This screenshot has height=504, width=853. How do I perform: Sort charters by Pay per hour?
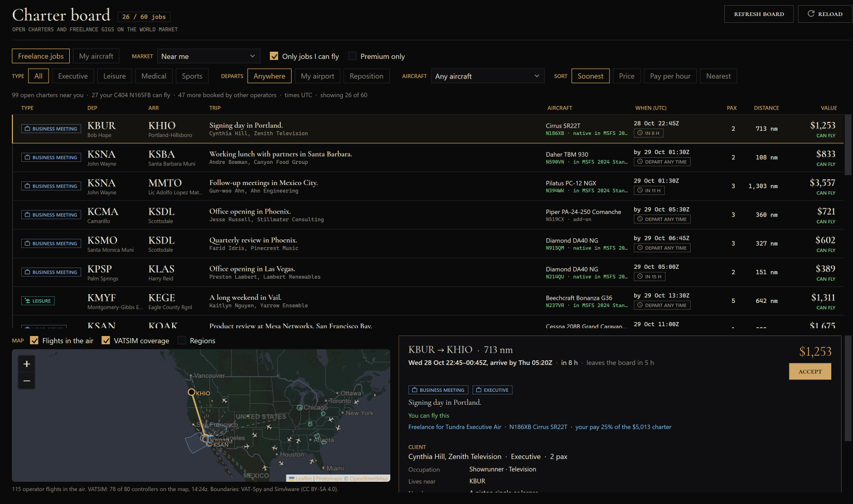point(671,76)
